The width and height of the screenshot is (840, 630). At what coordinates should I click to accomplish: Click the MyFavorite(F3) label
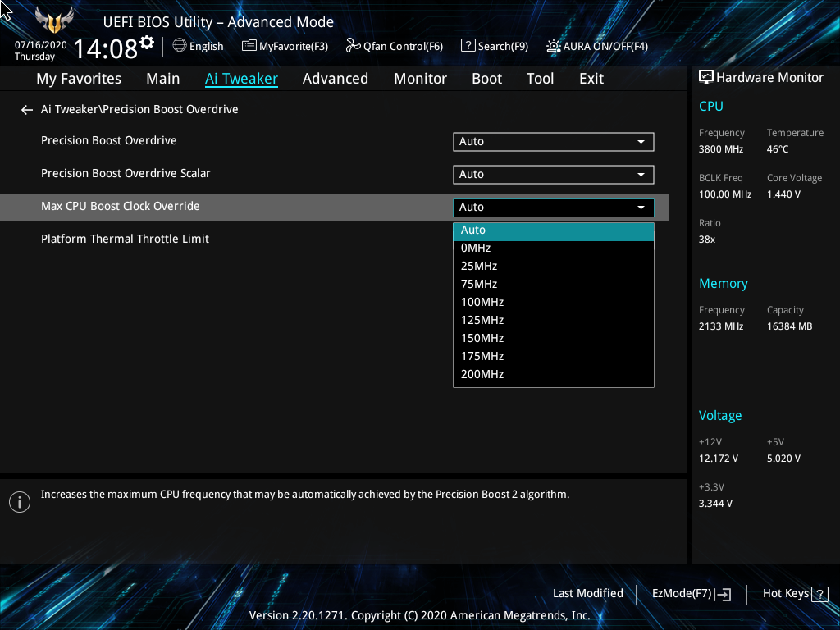[294, 47]
